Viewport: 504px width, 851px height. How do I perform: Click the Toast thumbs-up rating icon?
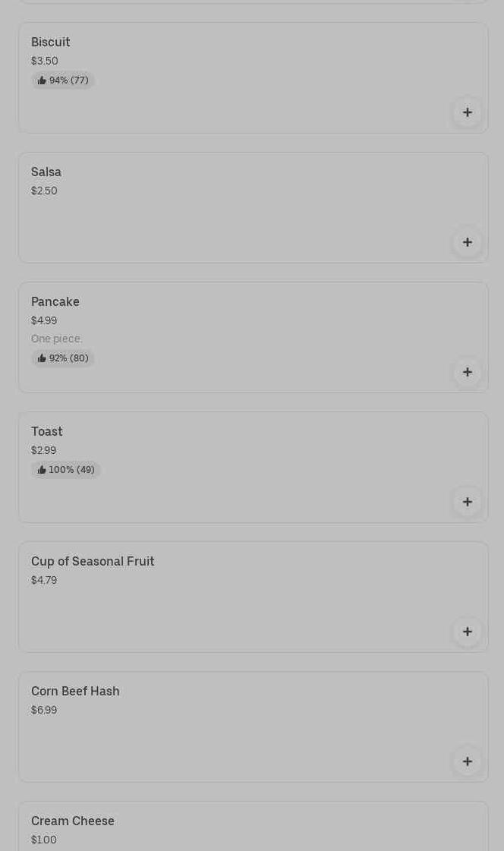[x=42, y=470]
